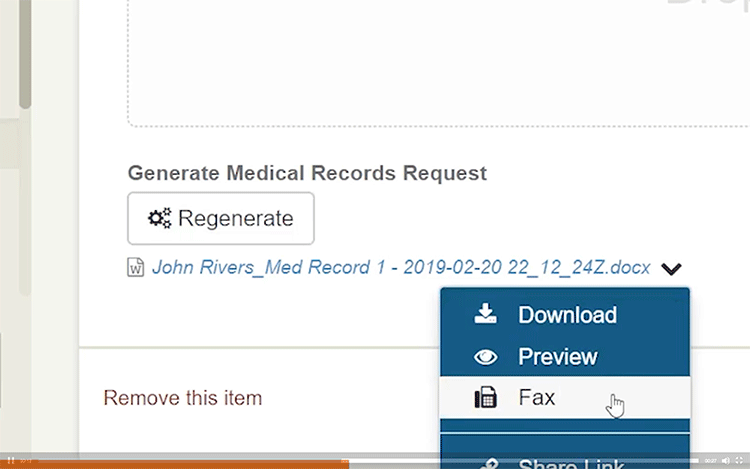This screenshot has height=469, width=750.
Task: Click the Regenerate button
Action: click(221, 218)
